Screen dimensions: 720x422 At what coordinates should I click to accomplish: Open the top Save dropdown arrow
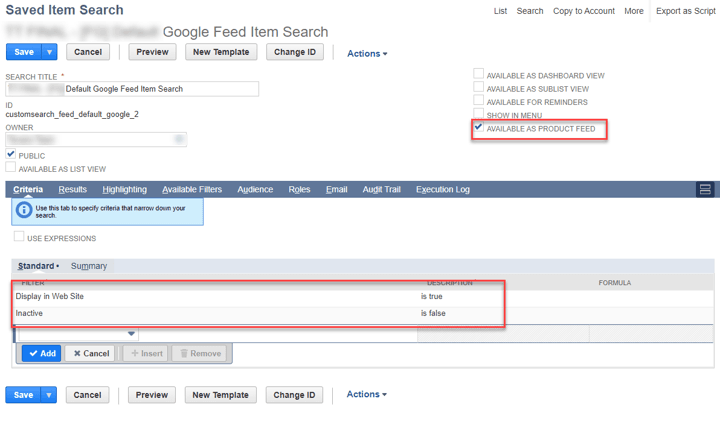click(x=50, y=52)
